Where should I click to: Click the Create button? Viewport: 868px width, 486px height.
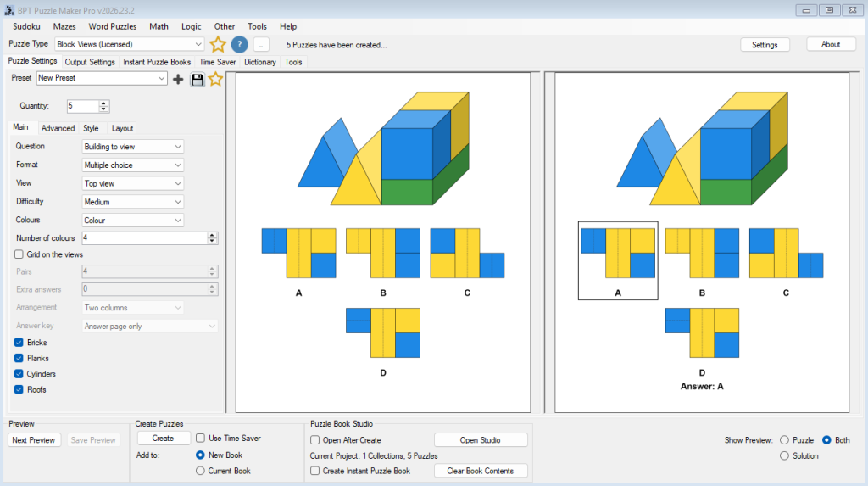click(x=164, y=438)
